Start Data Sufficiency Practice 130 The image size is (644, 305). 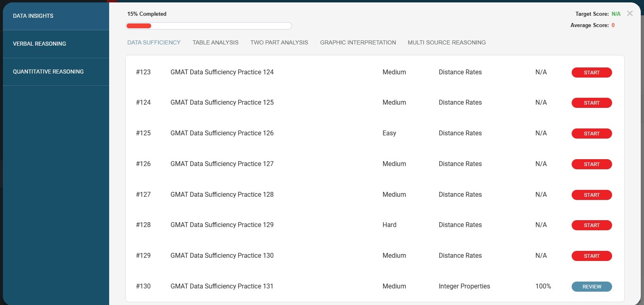591,256
